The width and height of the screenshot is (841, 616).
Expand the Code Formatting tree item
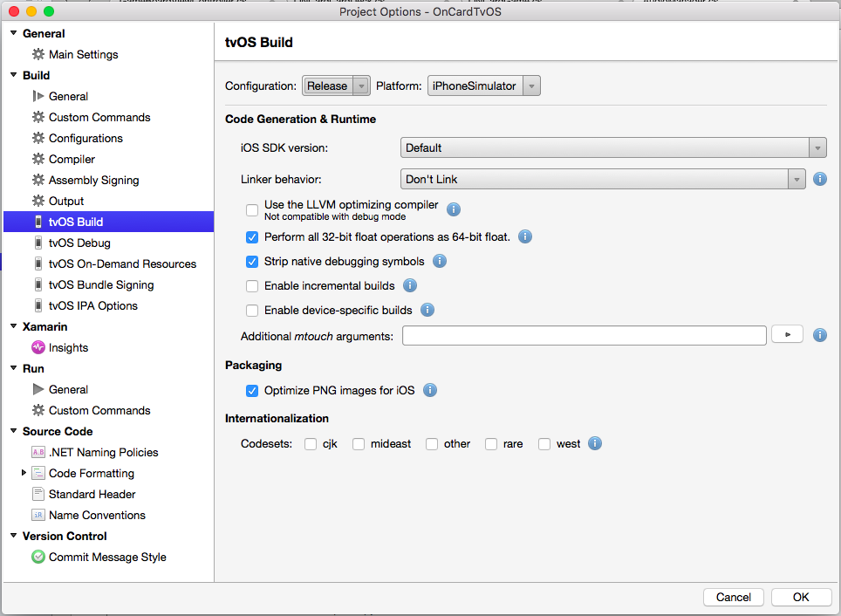(24, 473)
